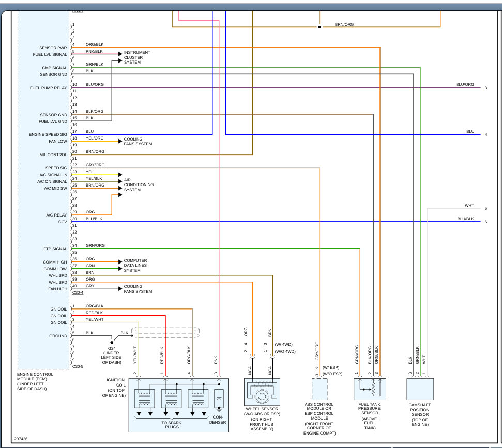Click the ABS CONTROL MODULE OR ESP caption
Image resolution: width=502 pixels, height=448 pixels.
coord(319,419)
